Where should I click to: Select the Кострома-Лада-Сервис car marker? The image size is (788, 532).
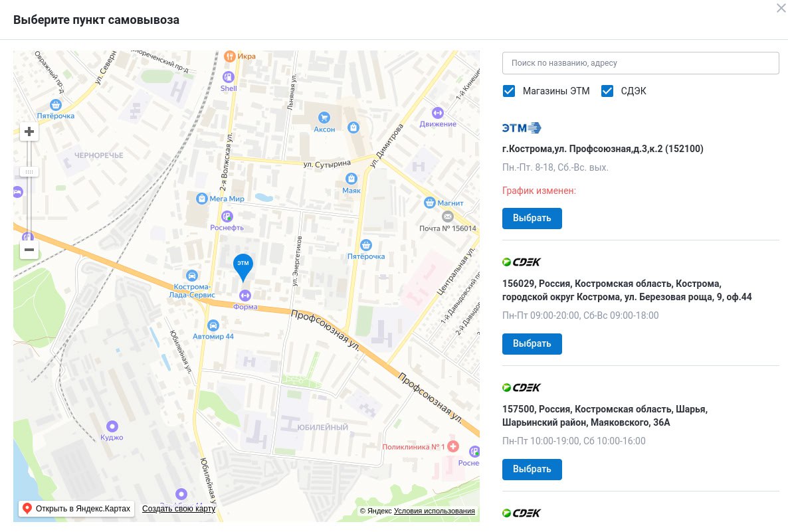pyautogui.click(x=191, y=275)
